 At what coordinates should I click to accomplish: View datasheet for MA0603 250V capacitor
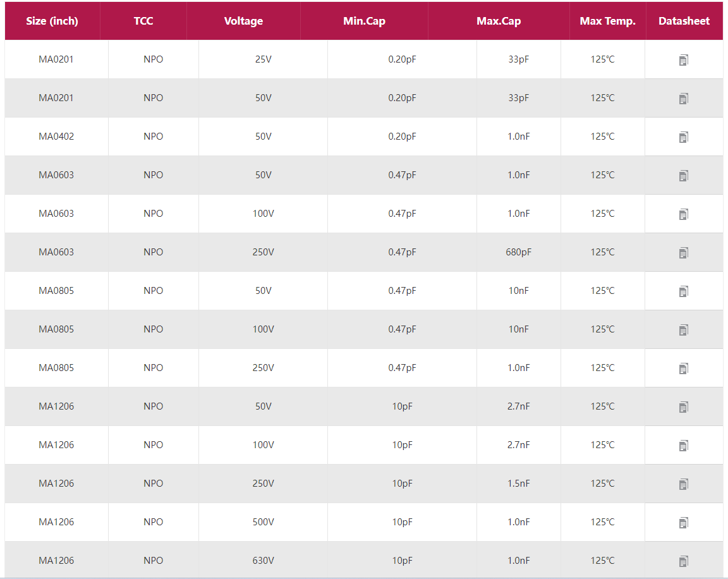tap(683, 253)
